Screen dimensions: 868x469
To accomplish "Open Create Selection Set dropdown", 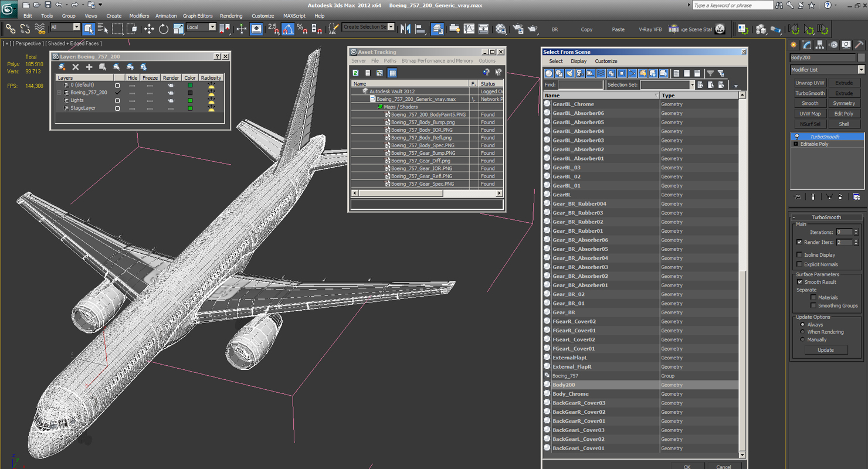I will click(x=391, y=27).
